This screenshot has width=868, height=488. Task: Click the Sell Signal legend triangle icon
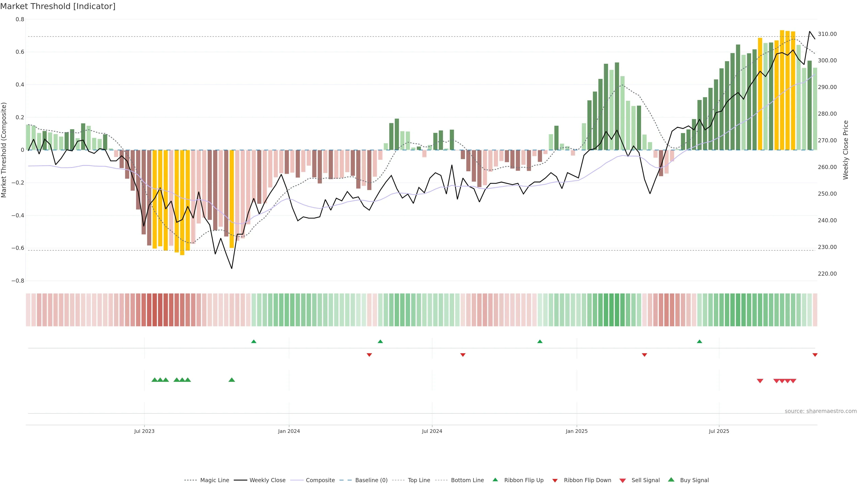(622, 481)
